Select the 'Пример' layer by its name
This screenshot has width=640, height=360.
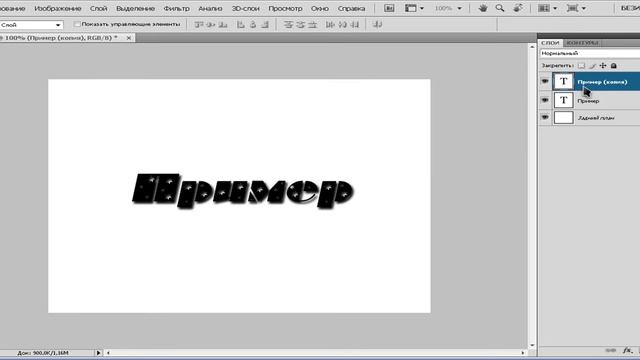588,101
